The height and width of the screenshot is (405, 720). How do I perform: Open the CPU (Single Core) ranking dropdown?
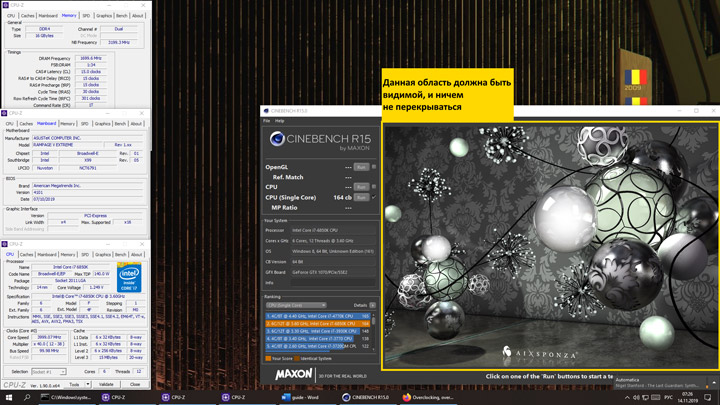tap(296, 305)
